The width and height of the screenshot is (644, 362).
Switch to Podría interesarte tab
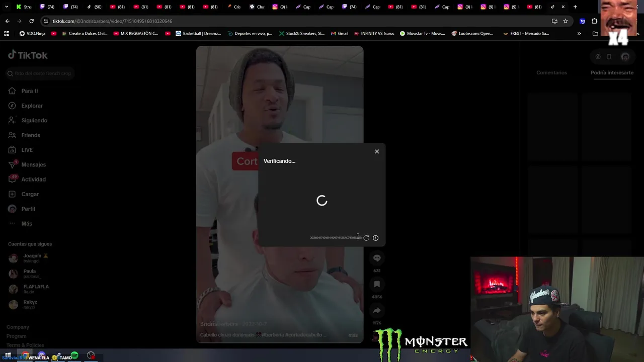[612, 72]
